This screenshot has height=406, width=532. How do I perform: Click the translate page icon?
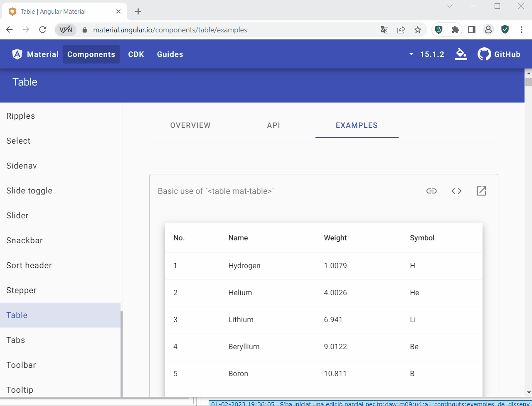384,30
